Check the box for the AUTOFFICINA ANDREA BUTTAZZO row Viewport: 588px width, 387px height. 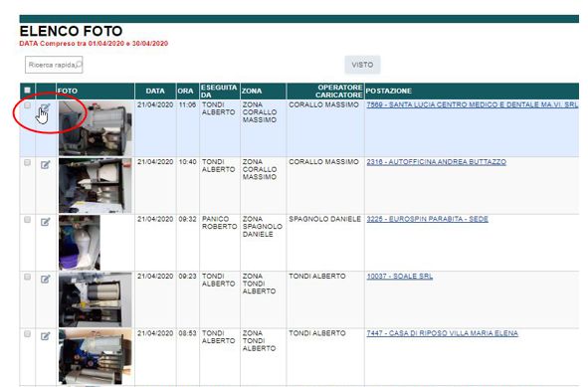coord(27,162)
